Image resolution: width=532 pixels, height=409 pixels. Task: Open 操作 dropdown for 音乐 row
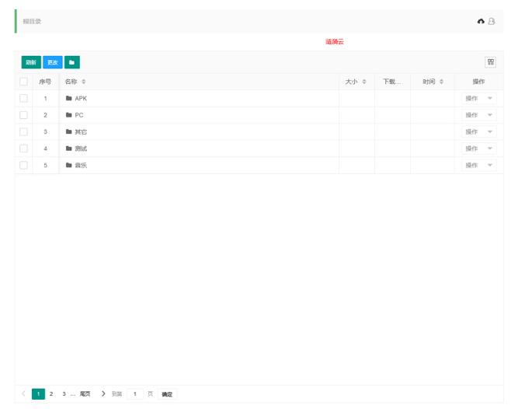click(x=478, y=166)
